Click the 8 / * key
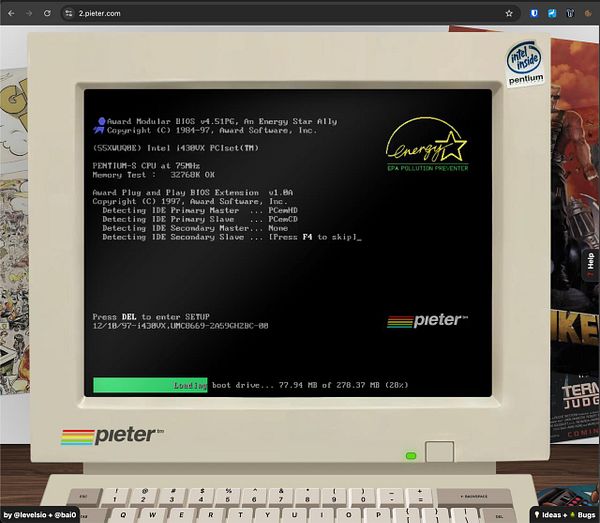This screenshot has width=600, height=523. pyautogui.click(x=307, y=496)
